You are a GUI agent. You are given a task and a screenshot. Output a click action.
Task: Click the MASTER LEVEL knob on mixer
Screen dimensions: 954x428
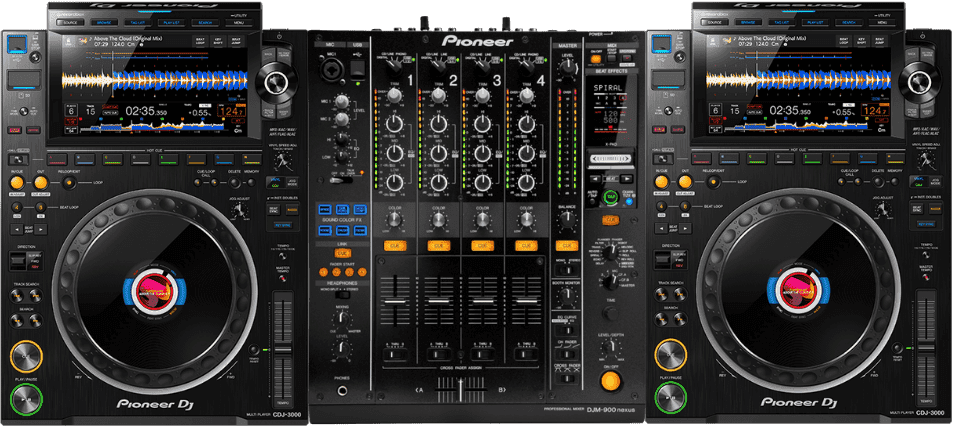coord(567,69)
